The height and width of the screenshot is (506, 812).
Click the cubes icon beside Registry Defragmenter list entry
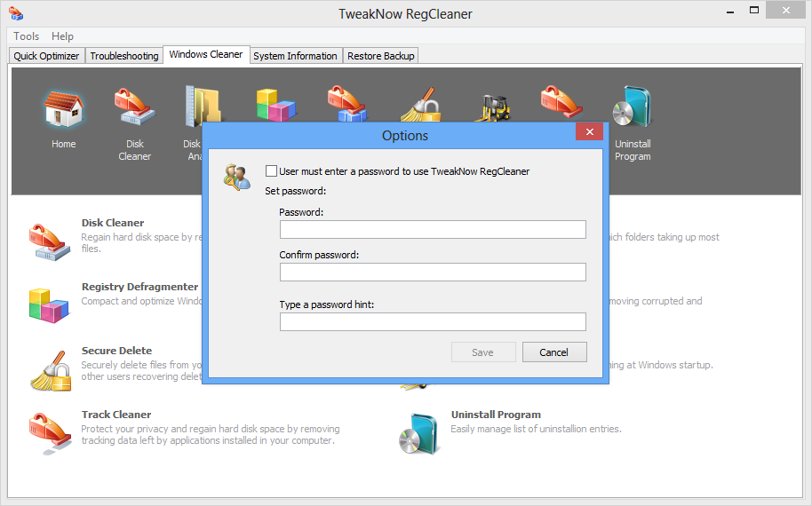pyautogui.click(x=49, y=305)
